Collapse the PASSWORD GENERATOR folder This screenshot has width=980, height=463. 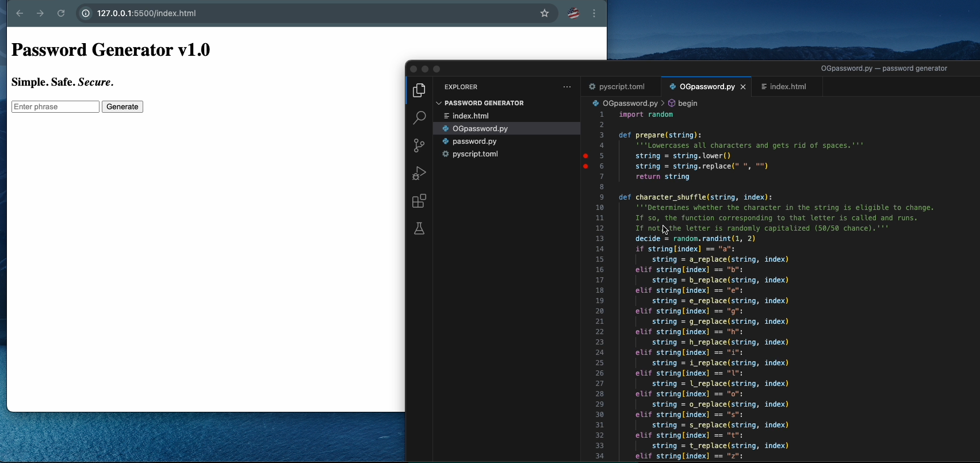coord(439,103)
